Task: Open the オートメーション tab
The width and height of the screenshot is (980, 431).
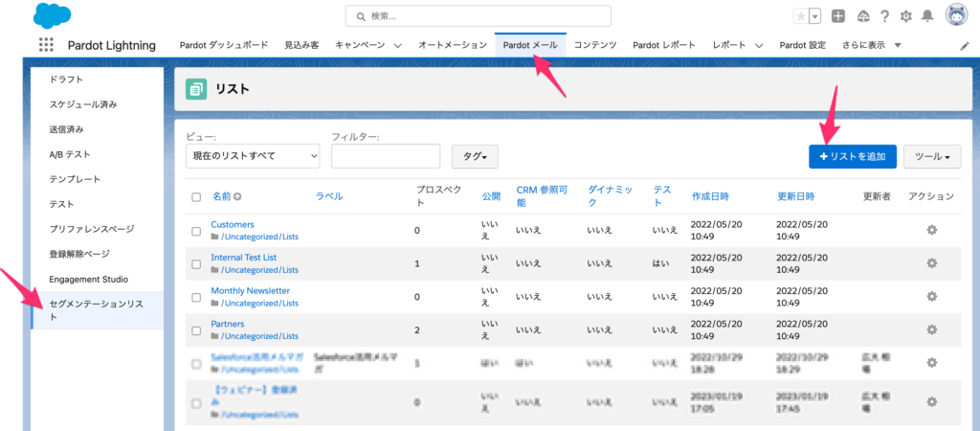Action: pyautogui.click(x=453, y=45)
